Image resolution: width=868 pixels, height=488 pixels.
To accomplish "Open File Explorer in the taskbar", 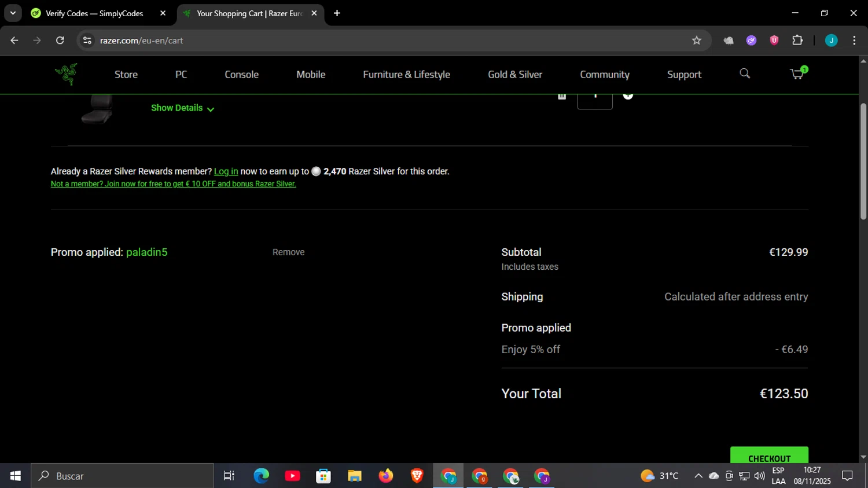I will [355, 476].
